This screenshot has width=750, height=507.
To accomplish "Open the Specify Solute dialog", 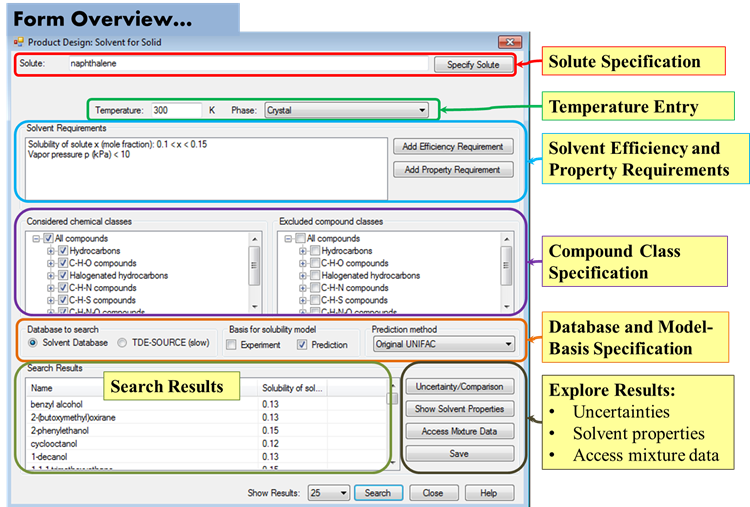I will pos(473,65).
